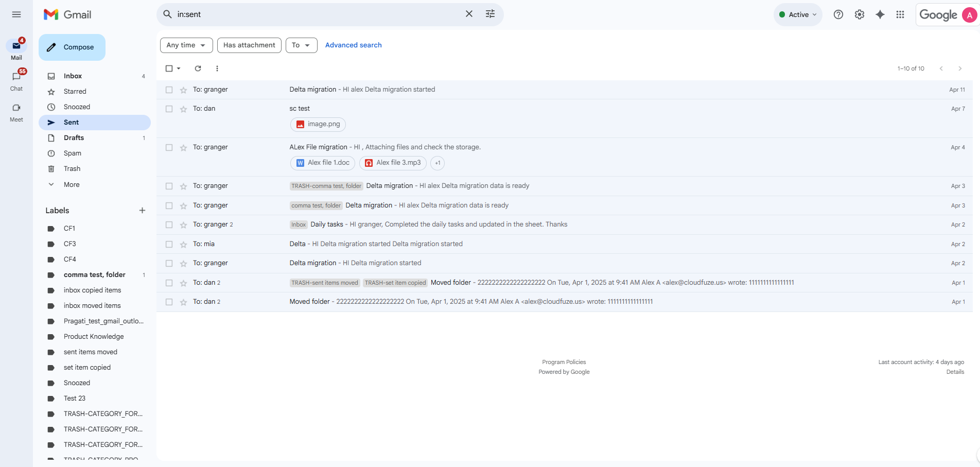Select the 'Daily tasks' email checkbox
The height and width of the screenshot is (467, 980).
tap(169, 225)
